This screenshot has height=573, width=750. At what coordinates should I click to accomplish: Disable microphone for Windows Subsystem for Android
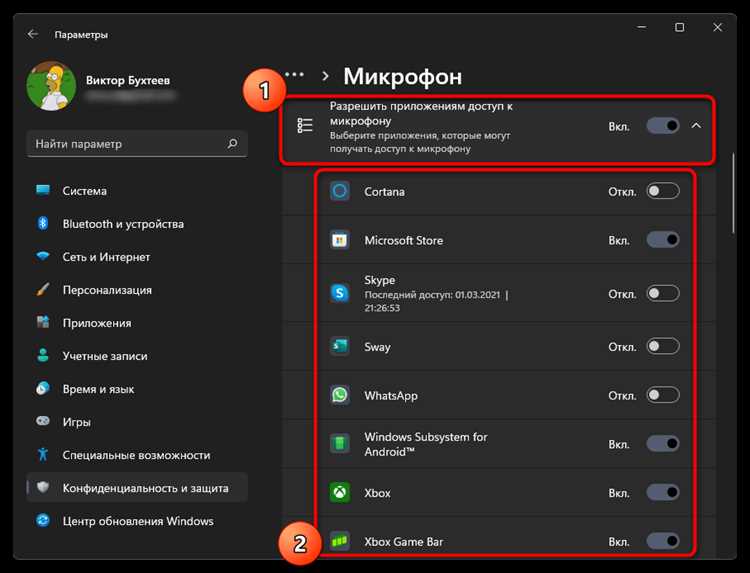click(662, 444)
